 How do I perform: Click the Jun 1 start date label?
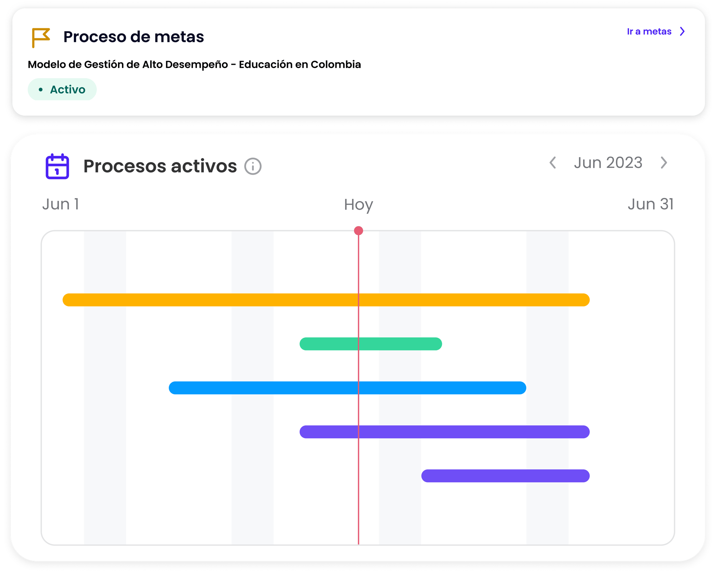click(60, 204)
